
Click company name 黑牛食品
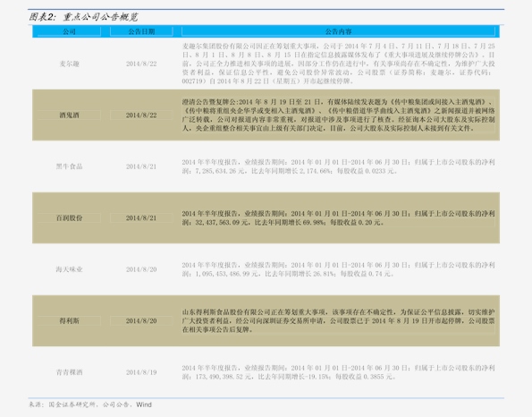click(x=69, y=166)
